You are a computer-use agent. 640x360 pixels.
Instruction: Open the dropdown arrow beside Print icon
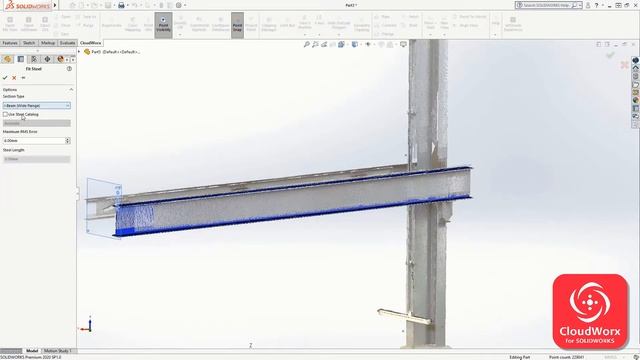click(x=128, y=5)
